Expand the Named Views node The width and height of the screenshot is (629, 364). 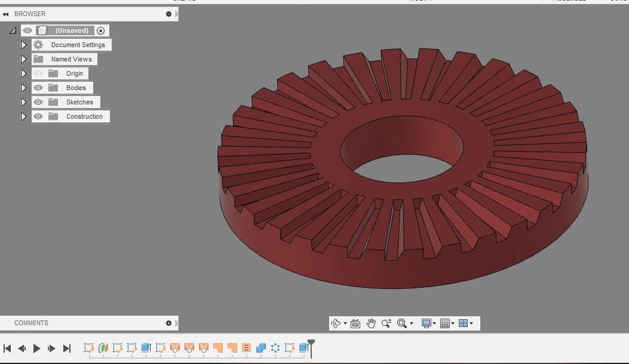tap(23, 58)
